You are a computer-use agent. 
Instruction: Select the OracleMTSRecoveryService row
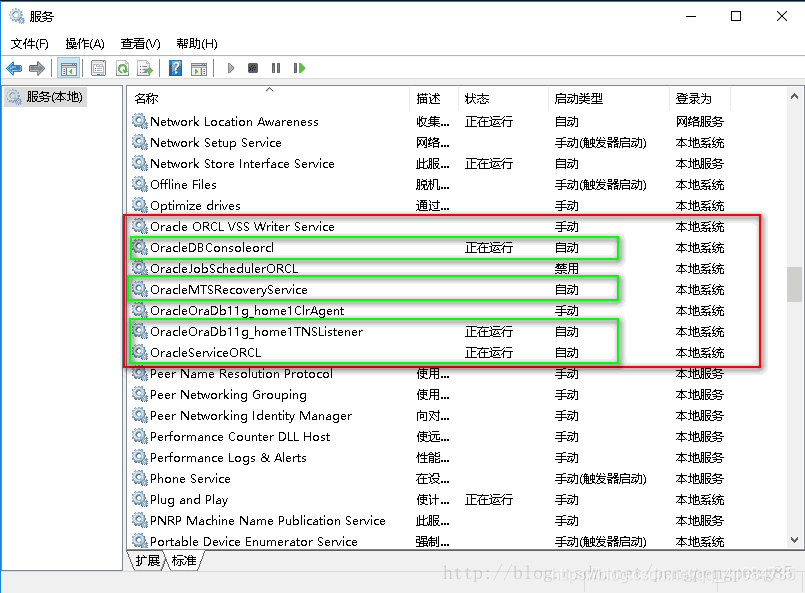429,290
